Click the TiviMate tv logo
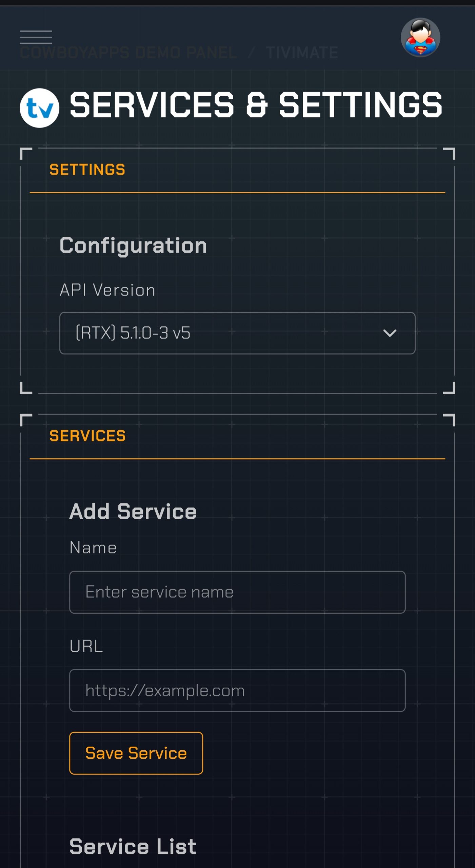This screenshot has height=868, width=475. coord(39,108)
